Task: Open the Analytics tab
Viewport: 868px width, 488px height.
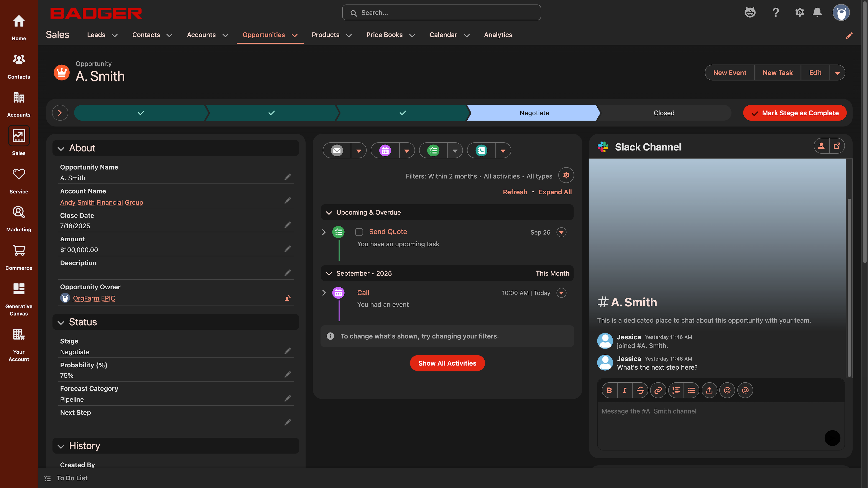Action: [x=498, y=35]
